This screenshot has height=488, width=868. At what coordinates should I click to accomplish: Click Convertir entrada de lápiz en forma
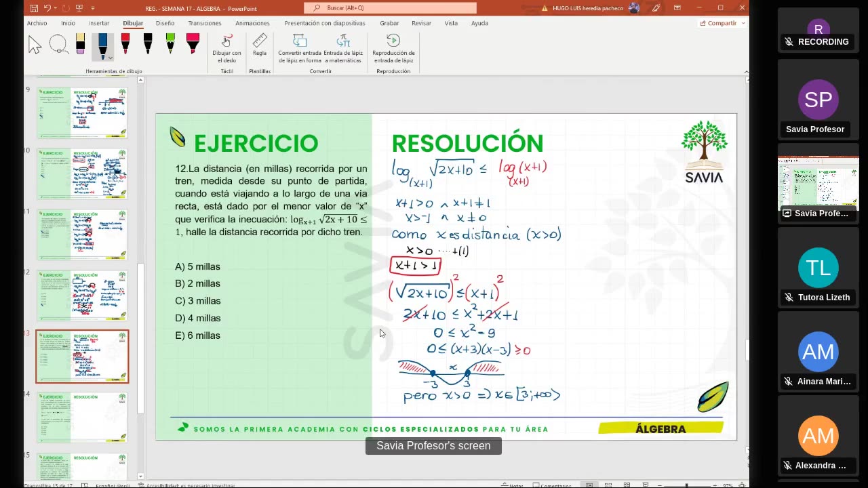(300, 49)
